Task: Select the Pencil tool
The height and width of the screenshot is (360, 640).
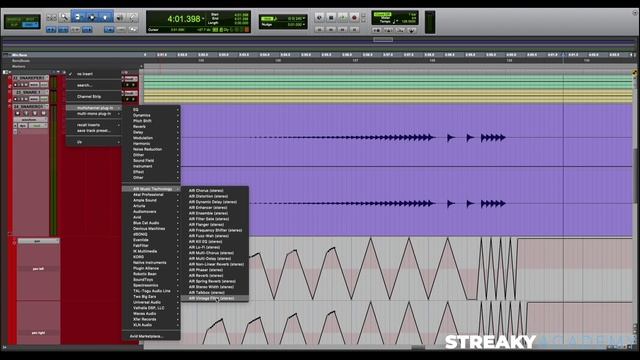Action: (133, 17)
